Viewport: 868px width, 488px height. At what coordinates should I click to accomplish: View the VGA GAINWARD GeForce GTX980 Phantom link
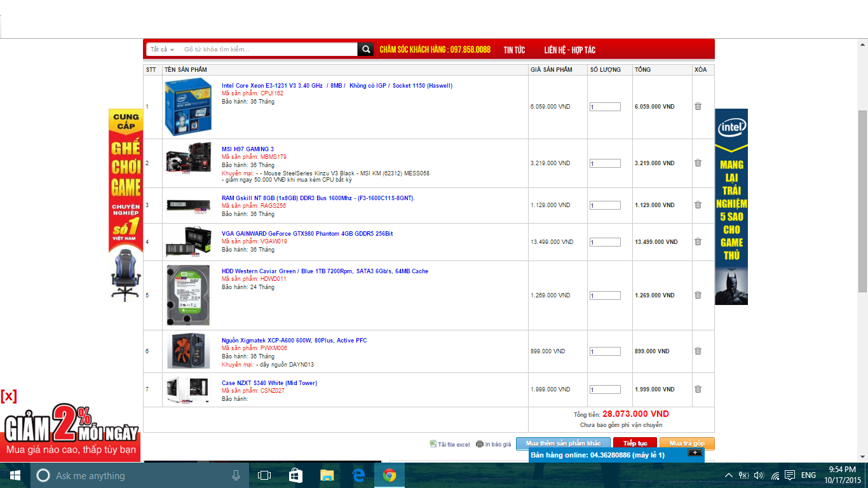pos(307,234)
